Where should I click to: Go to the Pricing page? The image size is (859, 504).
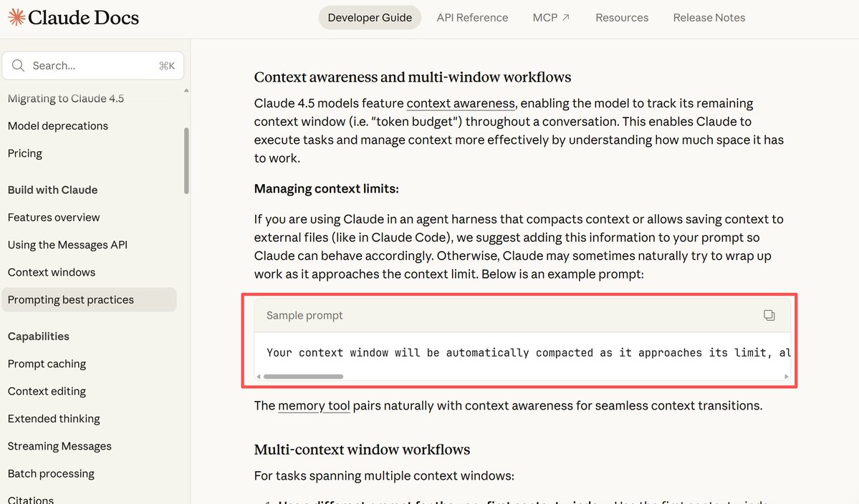coord(24,153)
